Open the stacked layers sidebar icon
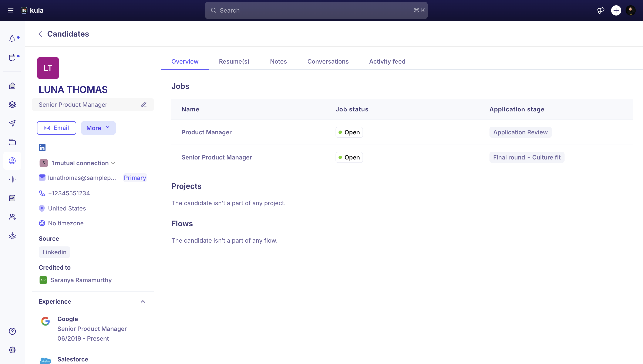 pos(12,104)
